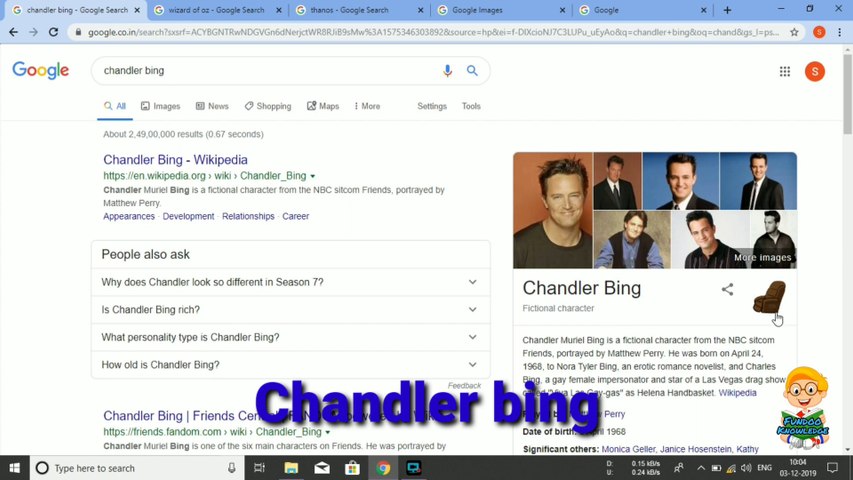Viewport: 853px width, 480px height.
Task: Open the volume control in system tray
Action: (746, 468)
